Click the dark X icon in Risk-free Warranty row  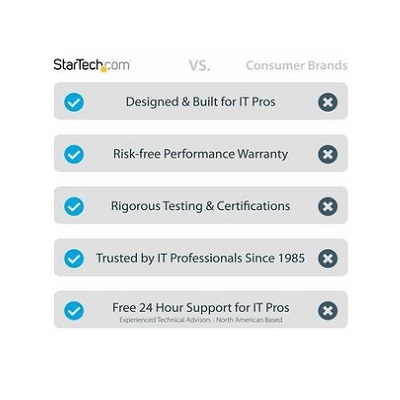point(328,154)
